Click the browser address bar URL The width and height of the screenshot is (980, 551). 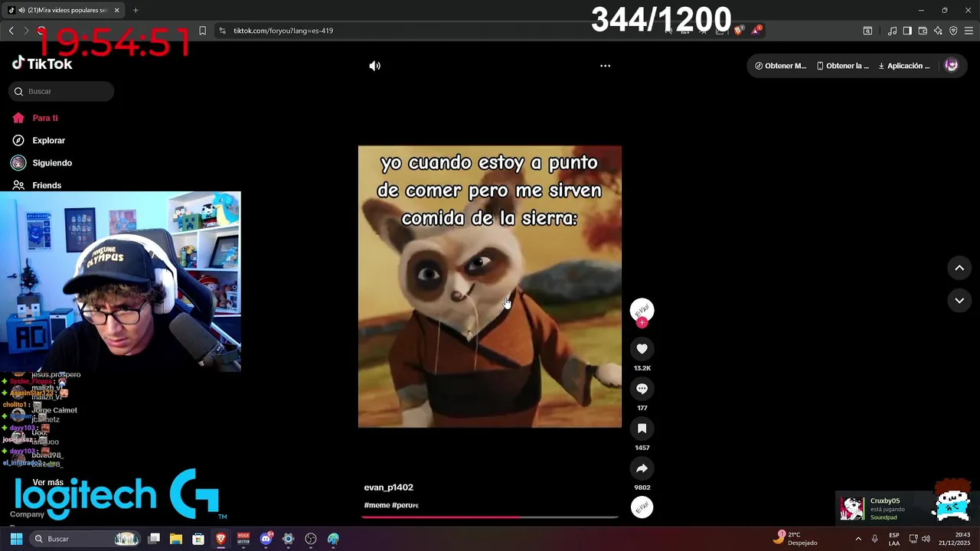point(283,31)
